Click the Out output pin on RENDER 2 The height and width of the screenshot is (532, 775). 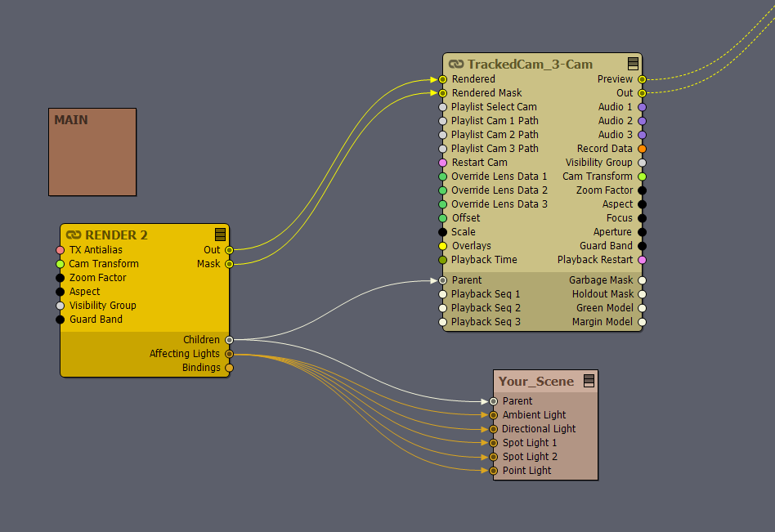229,250
